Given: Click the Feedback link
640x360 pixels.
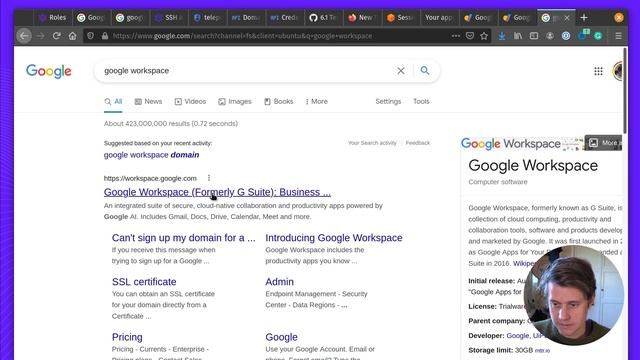Looking at the screenshot, I should [418, 143].
